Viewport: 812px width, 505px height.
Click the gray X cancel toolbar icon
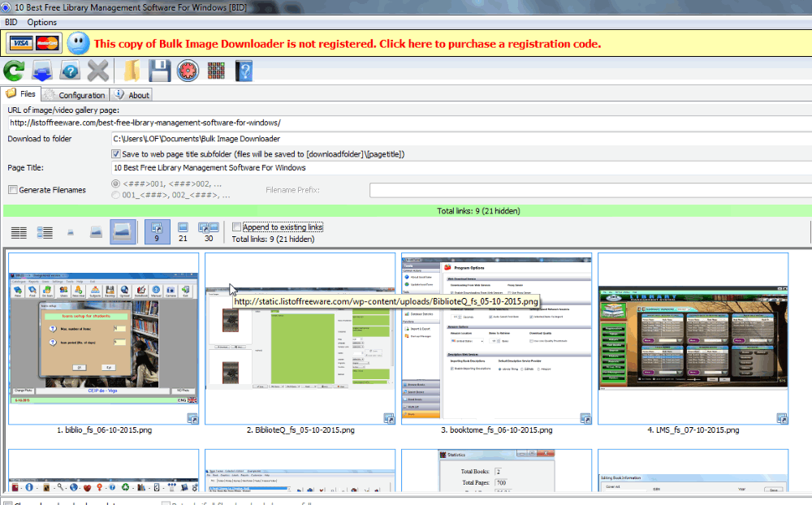click(x=98, y=71)
